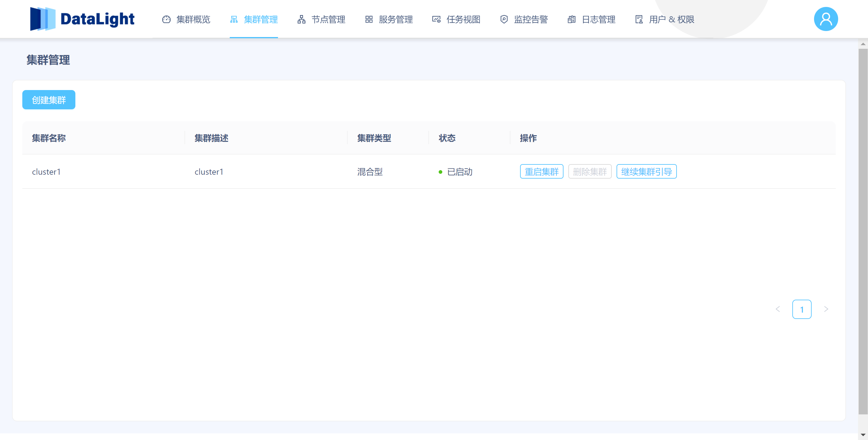This screenshot has width=868, height=440.
Task: Click the 集群概览 dashboard gauge icon
Action: pyautogui.click(x=166, y=20)
